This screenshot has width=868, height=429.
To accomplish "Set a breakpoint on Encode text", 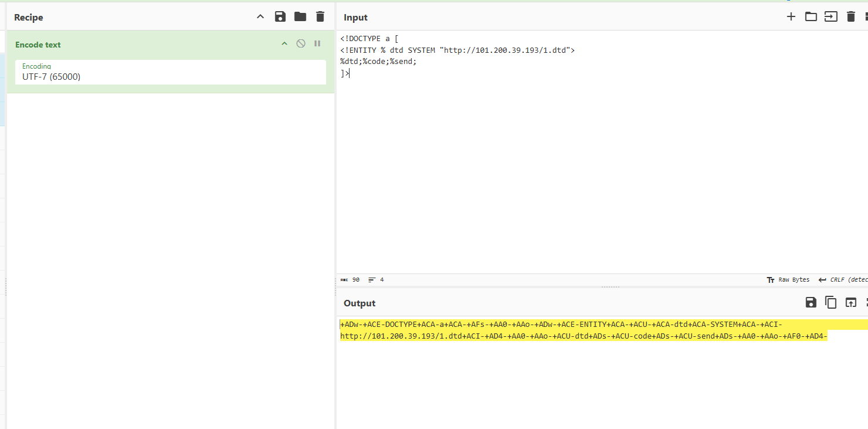I will 317,44.
